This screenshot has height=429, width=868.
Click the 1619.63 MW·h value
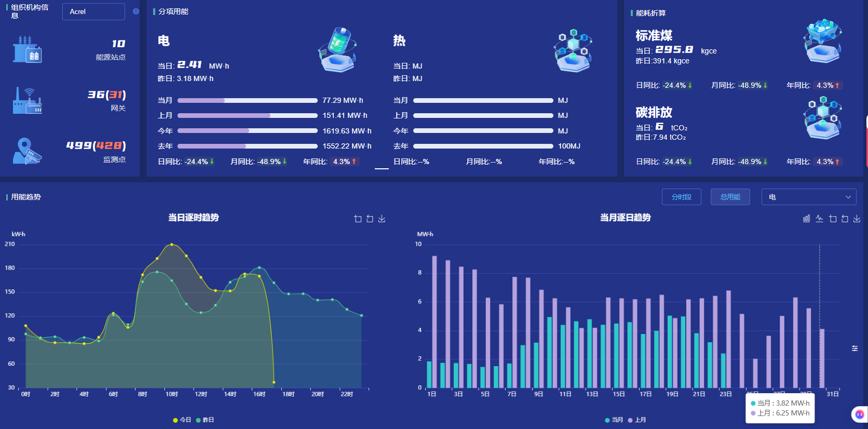347,131
